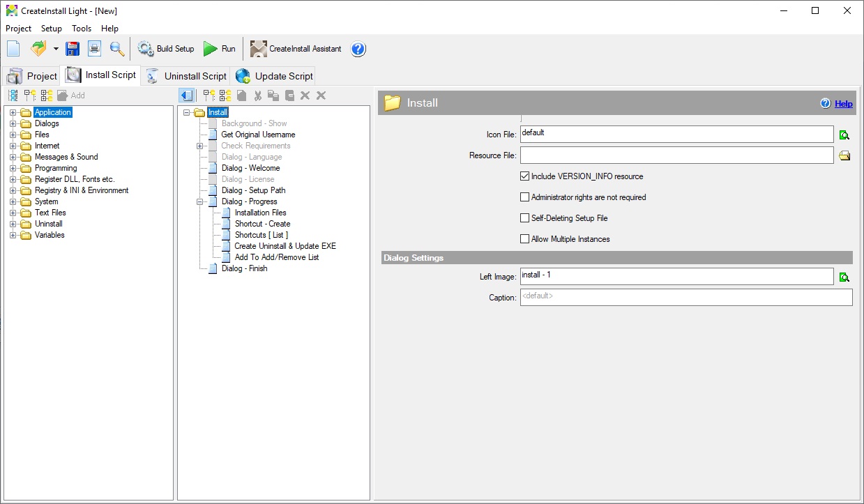Switch to the Project tab
This screenshot has width=864, height=504.
[32, 76]
